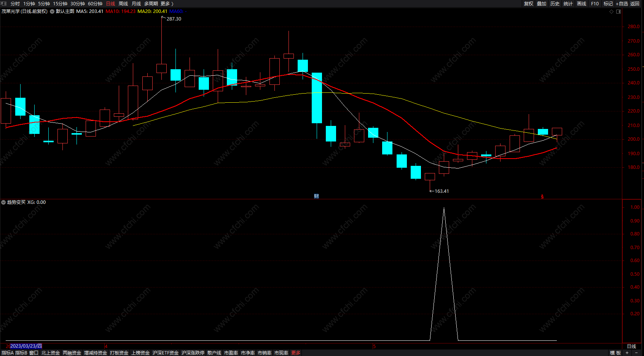Click the XG: 0.00 indicator value
644x356 pixels.
(37, 202)
